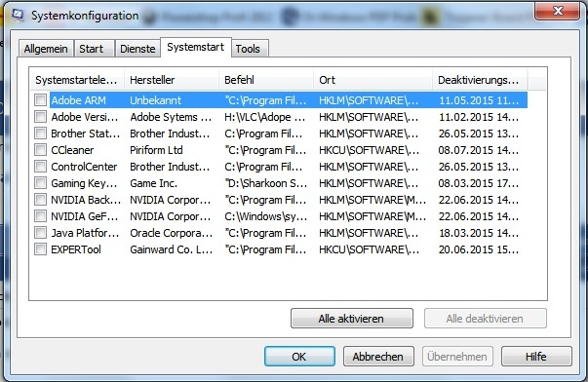Click date 11.02.2015 14... cell
Screen dimensions: 588x382
click(479, 117)
